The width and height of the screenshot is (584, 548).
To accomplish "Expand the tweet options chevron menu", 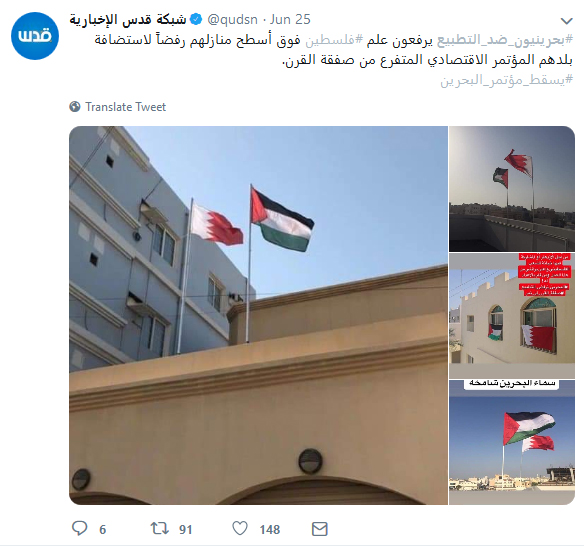I will [x=566, y=21].
